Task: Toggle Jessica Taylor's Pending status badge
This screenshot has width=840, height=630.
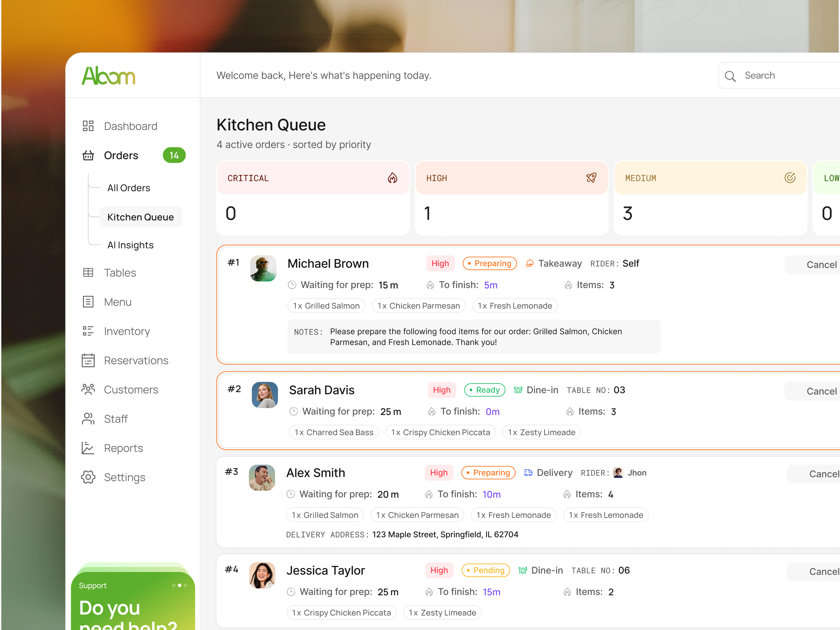Action: point(486,570)
